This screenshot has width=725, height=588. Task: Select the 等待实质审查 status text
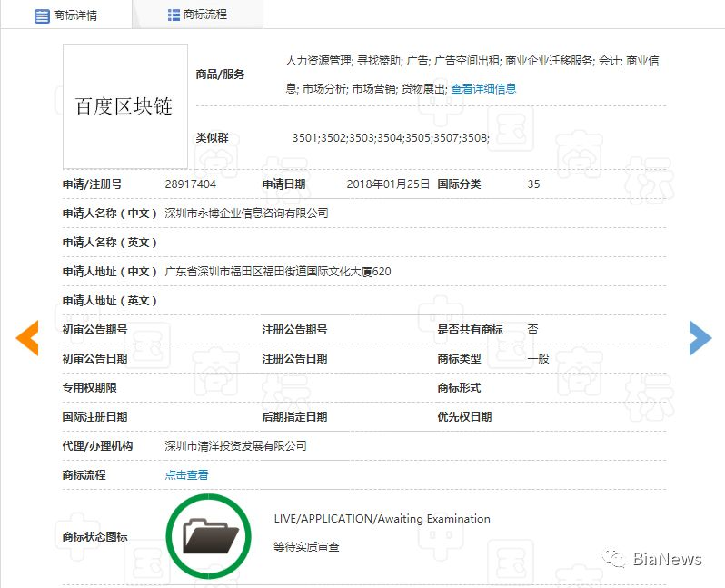point(306,547)
